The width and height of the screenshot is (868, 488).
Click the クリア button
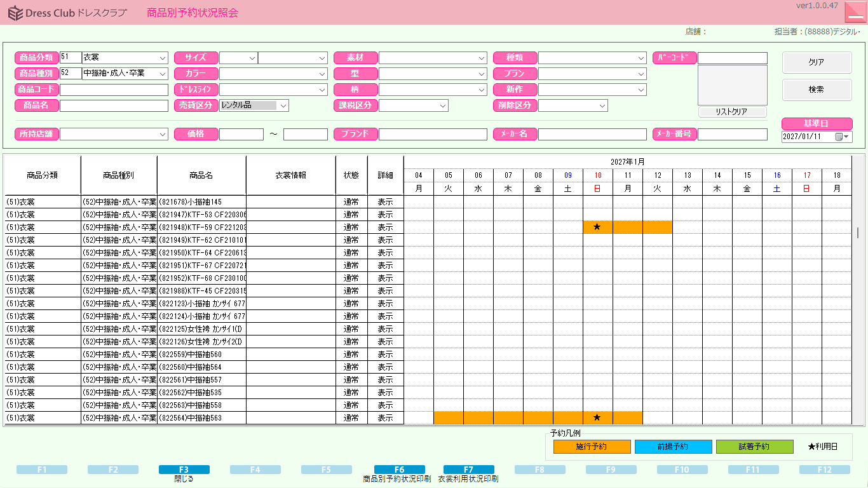pyautogui.click(x=817, y=62)
